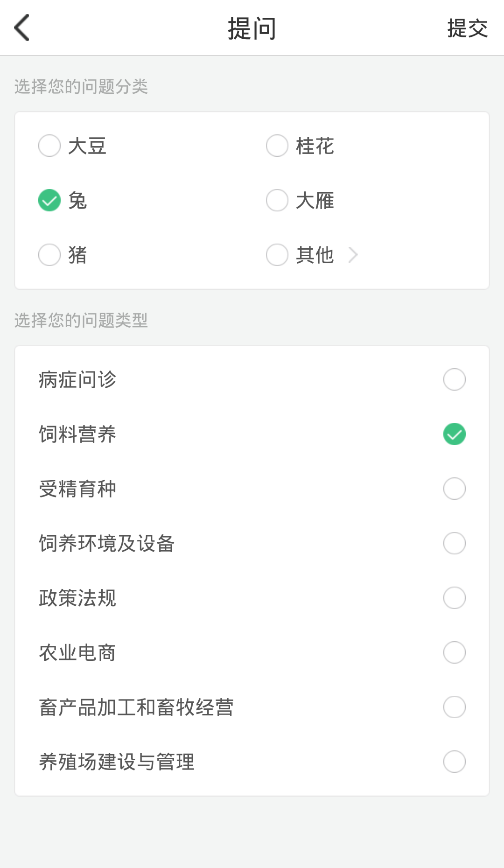
Task: Select the 其他 radio button
Action: [x=277, y=255]
